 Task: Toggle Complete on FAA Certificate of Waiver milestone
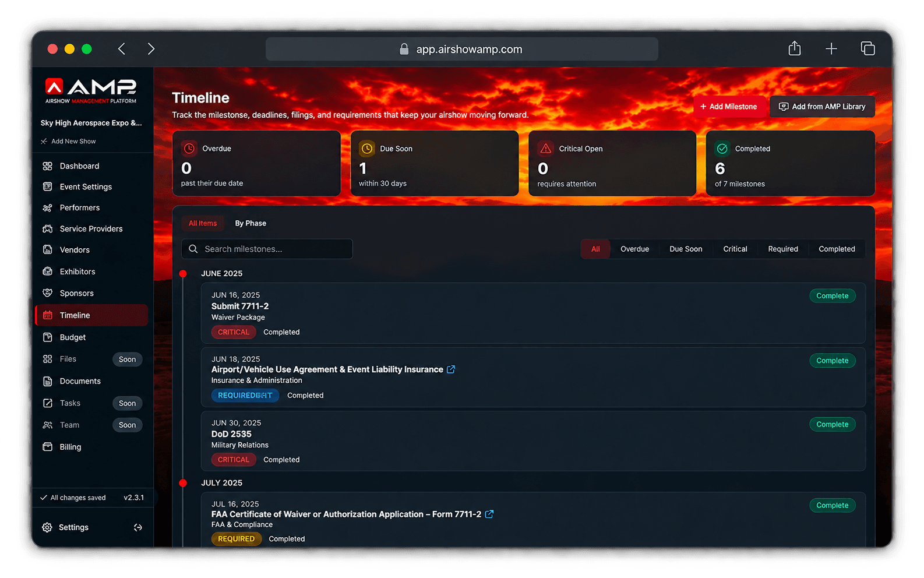(832, 505)
